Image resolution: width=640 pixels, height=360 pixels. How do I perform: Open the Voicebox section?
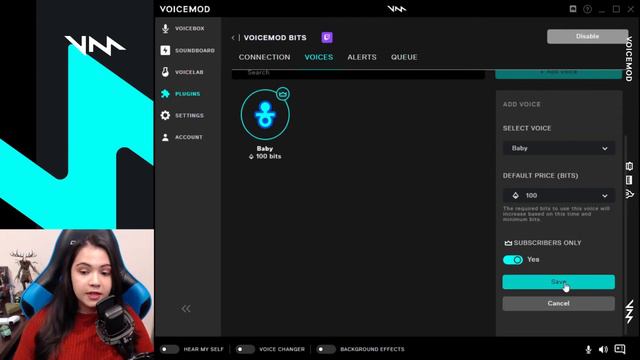pyautogui.click(x=182, y=29)
